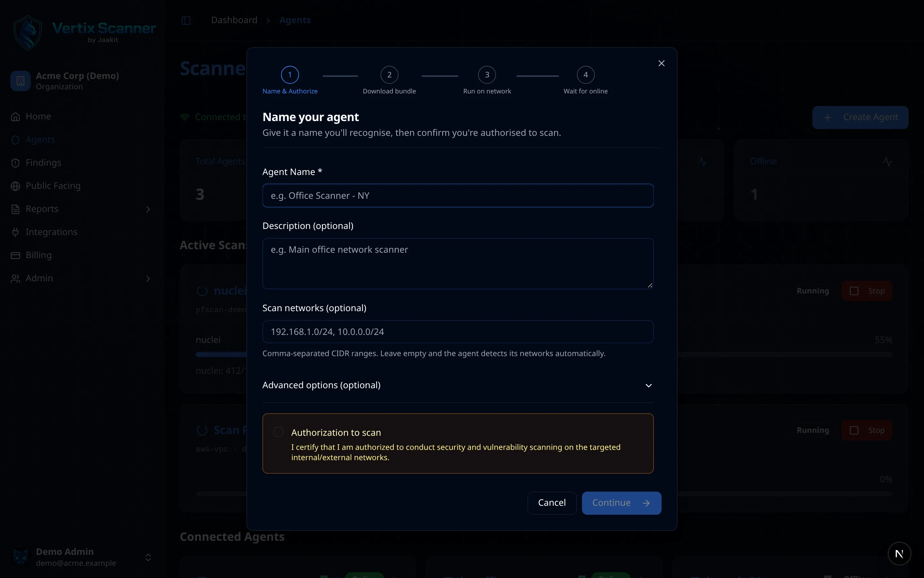Image resolution: width=924 pixels, height=578 pixels.
Task: Click the Total Agents count "3"
Action: (200, 195)
